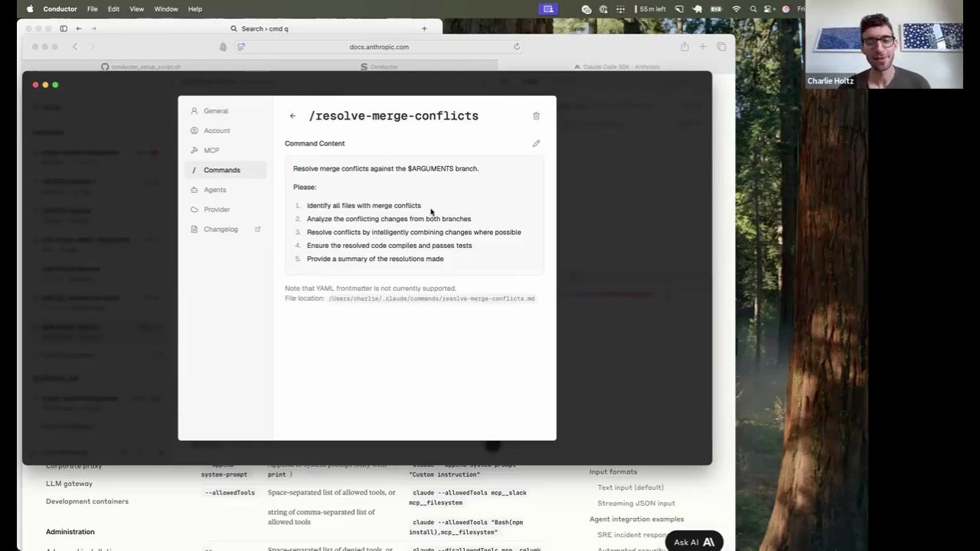Click the command file location path

click(432, 298)
